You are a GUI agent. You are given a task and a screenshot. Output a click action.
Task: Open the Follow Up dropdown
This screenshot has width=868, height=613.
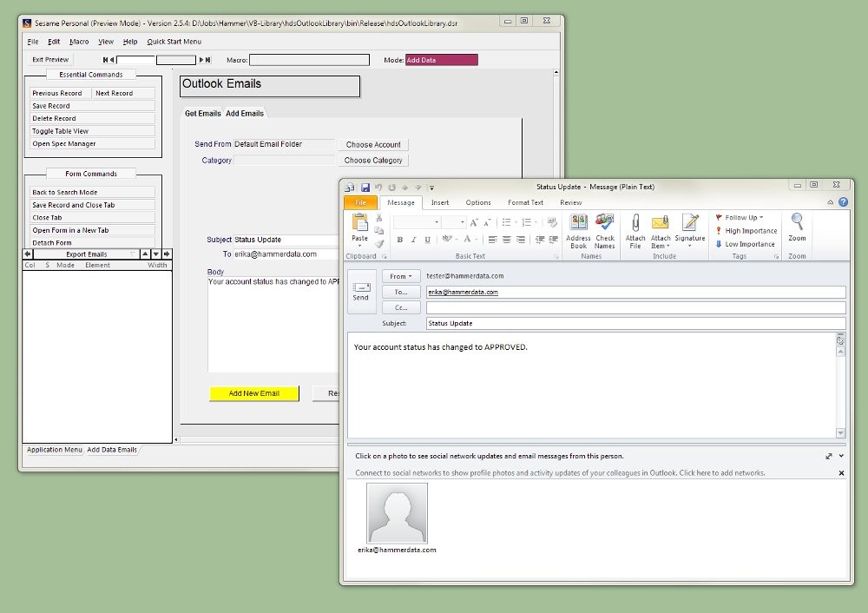point(740,218)
